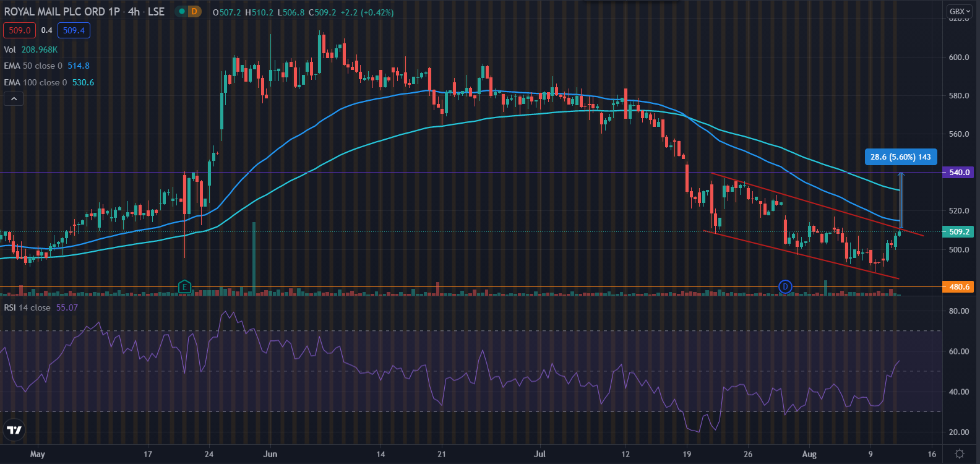The image size is (980, 464).
Task: Click the blue 509.4 buy price button
Action: [x=74, y=30]
